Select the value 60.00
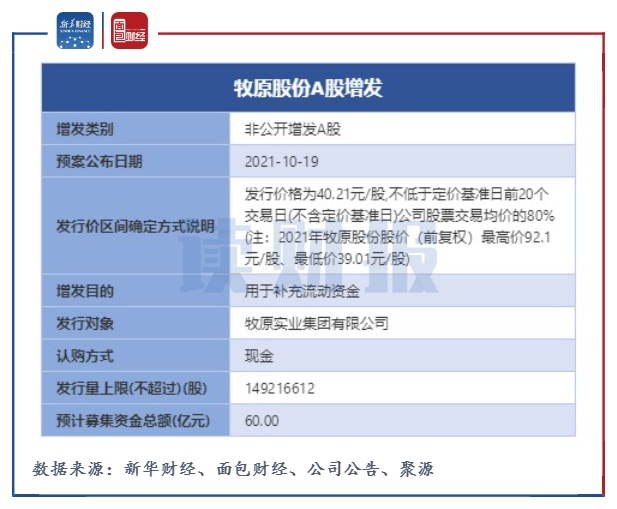Image resolution: width=617 pixels, height=509 pixels. [x=262, y=421]
